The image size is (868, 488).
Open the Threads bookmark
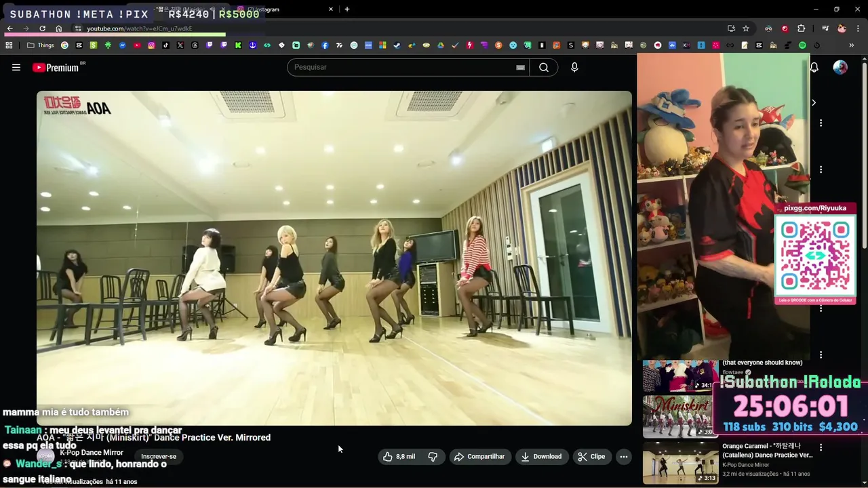click(195, 45)
